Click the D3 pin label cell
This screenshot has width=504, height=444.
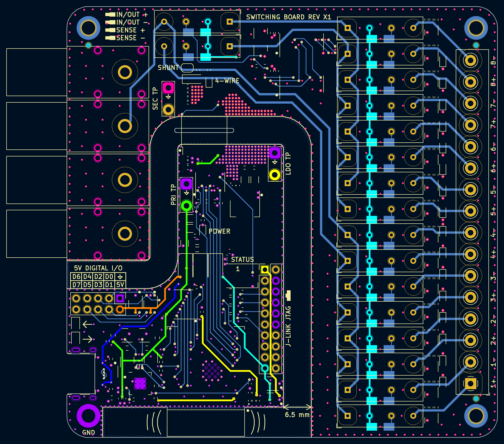(98, 285)
